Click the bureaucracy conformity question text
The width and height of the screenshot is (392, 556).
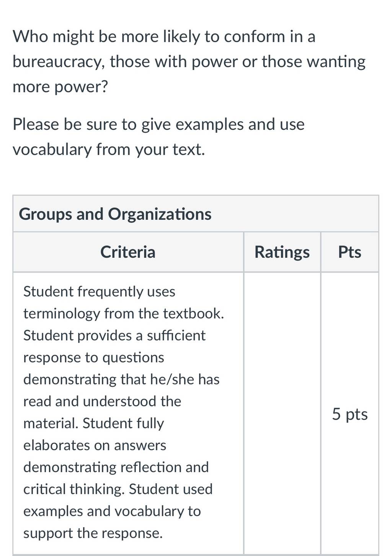[x=189, y=62]
